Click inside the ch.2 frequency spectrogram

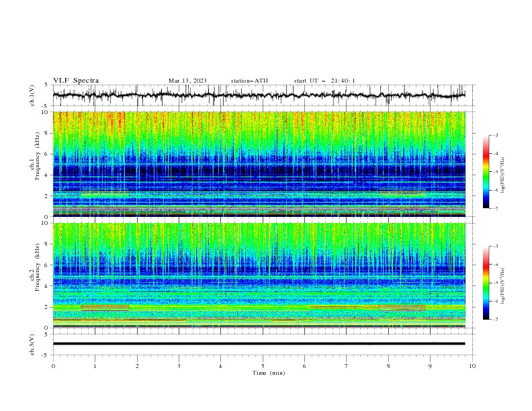259,275
